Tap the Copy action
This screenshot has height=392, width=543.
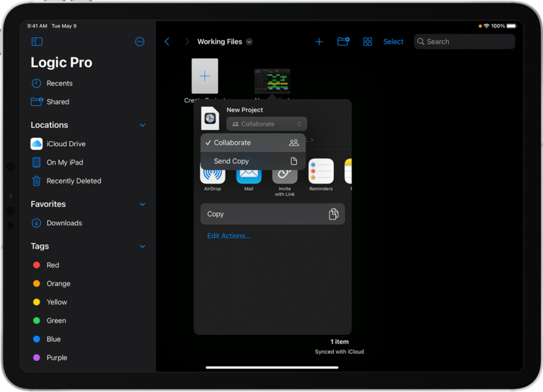[272, 214]
